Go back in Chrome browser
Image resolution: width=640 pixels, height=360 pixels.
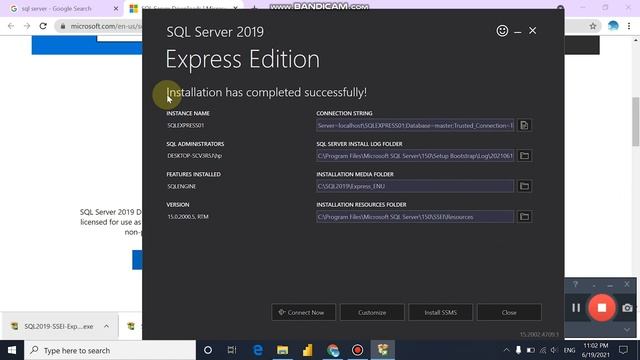point(11,26)
